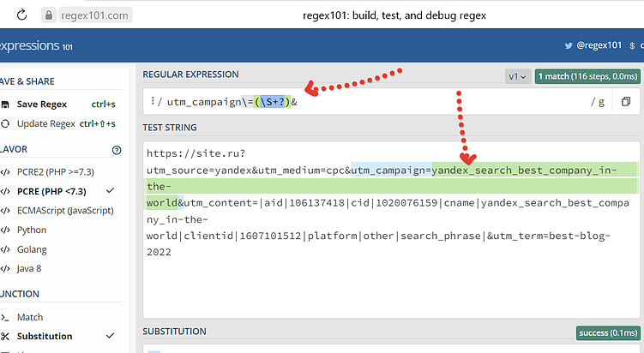The width and height of the screenshot is (644, 353).
Task: Click the delimiter handle before the regex
Action: tap(153, 102)
